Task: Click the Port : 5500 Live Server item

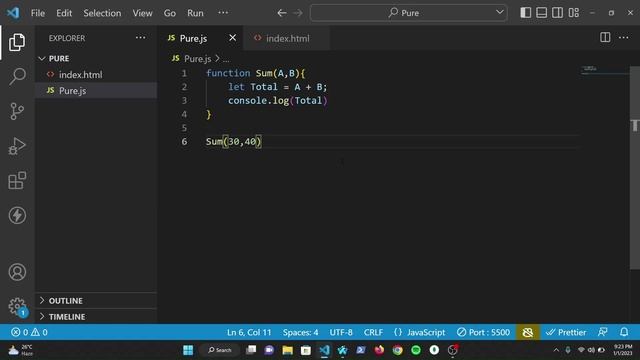Action: (x=483, y=332)
